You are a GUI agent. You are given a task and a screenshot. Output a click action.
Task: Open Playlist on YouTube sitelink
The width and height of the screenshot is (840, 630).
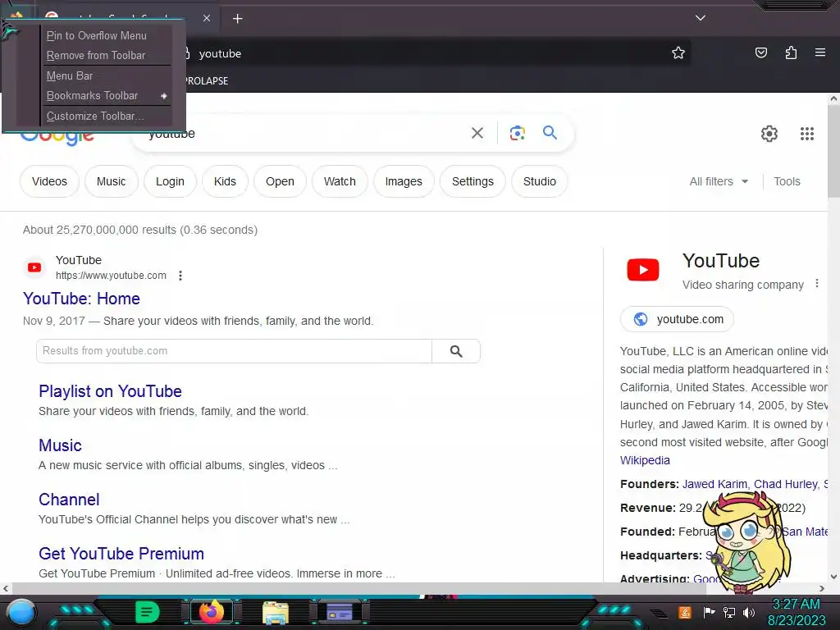tap(110, 391)
